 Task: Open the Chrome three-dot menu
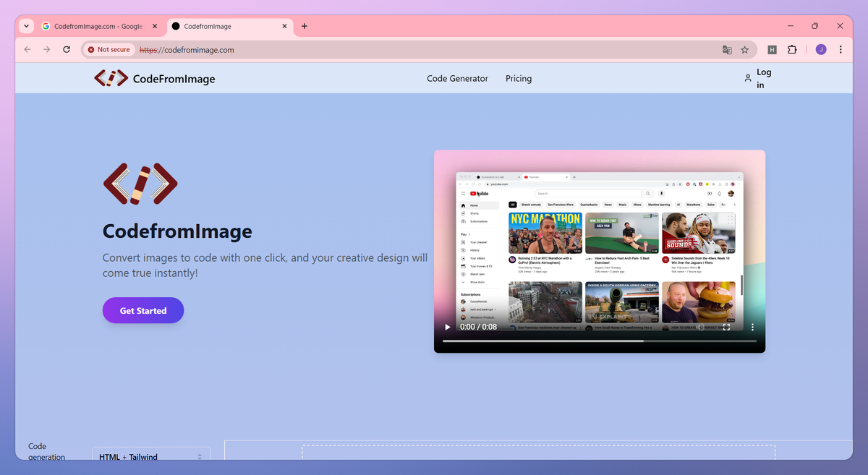[841, 50]
